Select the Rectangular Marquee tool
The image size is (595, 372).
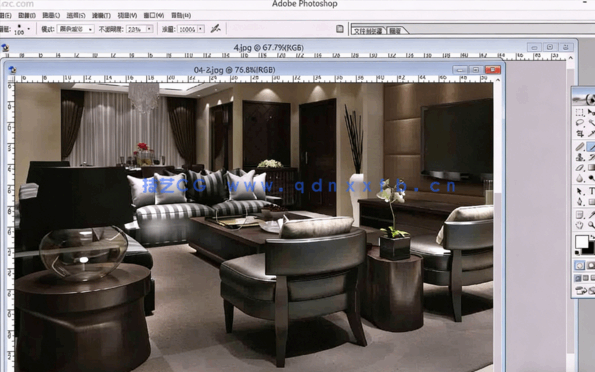coord(580,112)
